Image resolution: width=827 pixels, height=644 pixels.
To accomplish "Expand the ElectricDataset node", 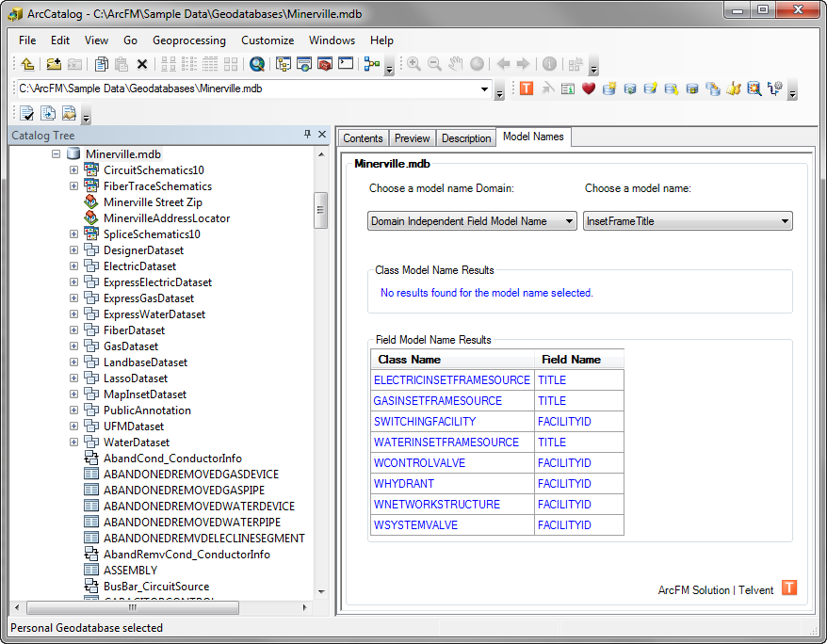I will 73,266.
